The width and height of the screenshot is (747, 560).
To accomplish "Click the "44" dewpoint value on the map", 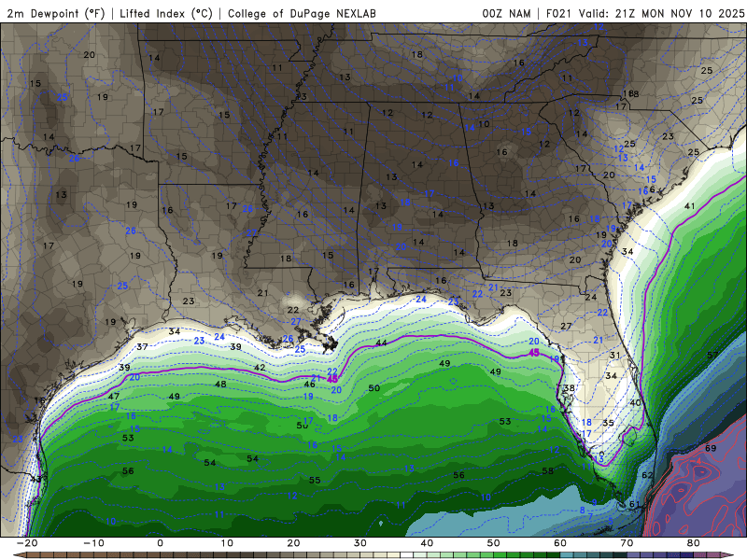I will (381, 343).
